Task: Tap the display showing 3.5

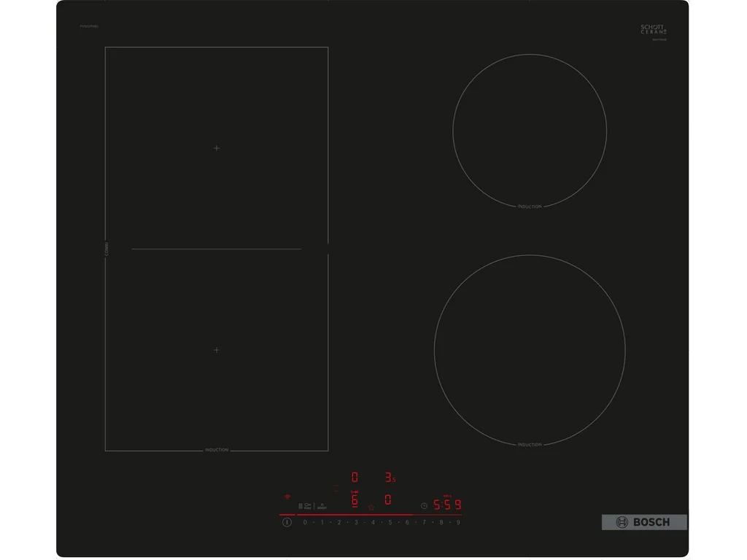Action: pyautogui.click(x=390, y=478)
